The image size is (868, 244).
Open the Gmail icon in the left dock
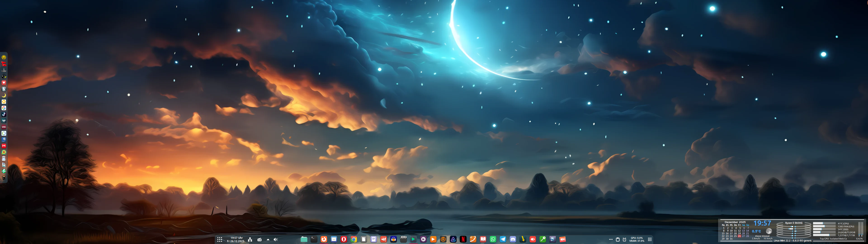point(4,146)
